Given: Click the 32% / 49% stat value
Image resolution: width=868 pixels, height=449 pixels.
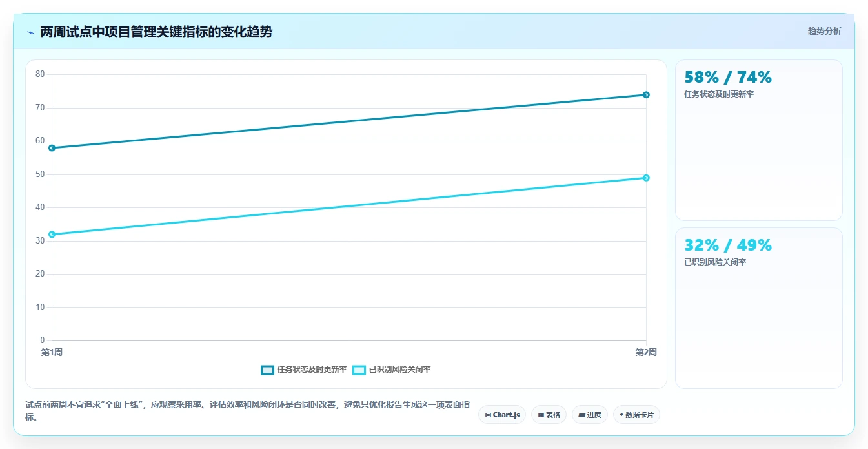Looking at the screenshot, I should tap(728, 245).
